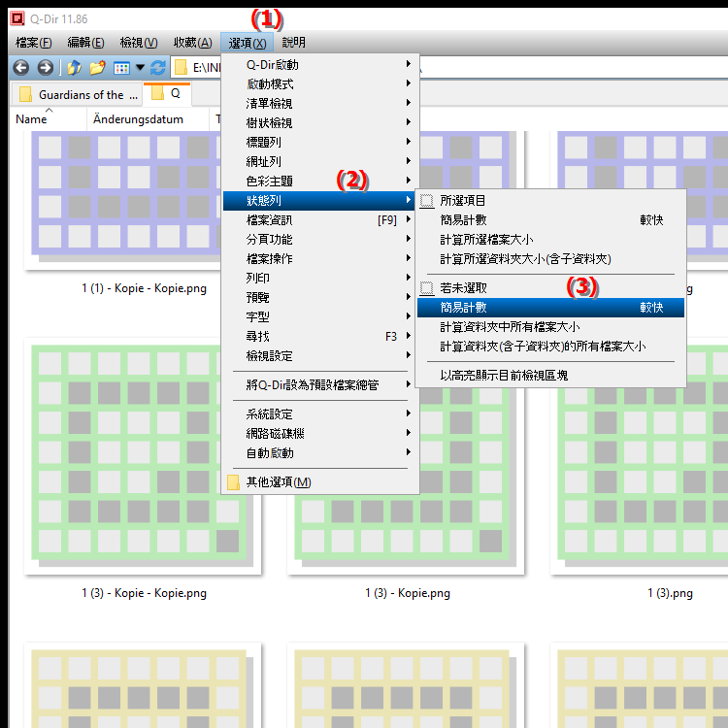Open 將Q-Dir設為預設檔案總管 submenu
This screenshot has width=728, height=728.
tap(320, 385)
